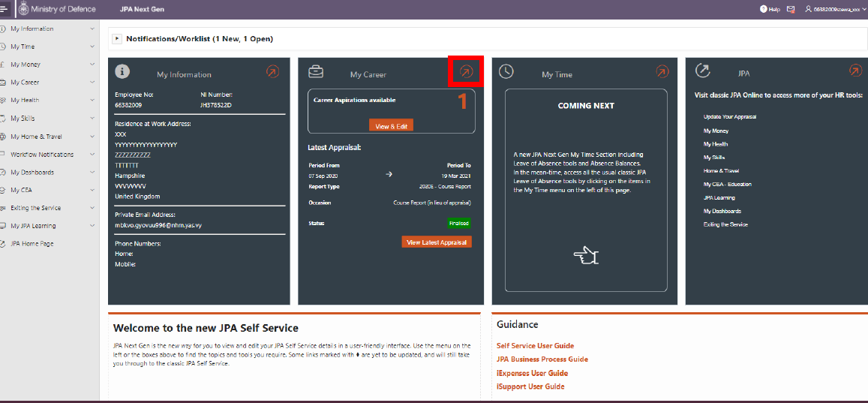Click Update Your Appraisal in JPA tile
This screenshot has height=403, width=868.
729,117
